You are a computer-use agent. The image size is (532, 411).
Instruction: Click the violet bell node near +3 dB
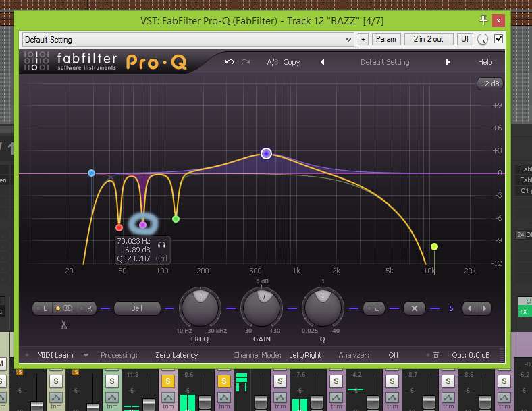pos(267,154)
